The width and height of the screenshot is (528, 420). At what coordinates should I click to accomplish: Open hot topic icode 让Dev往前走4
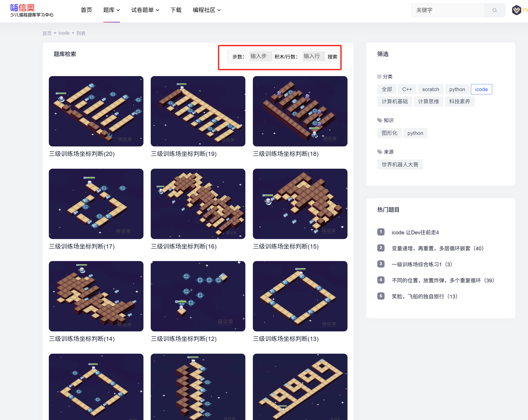tap(415, 233)
